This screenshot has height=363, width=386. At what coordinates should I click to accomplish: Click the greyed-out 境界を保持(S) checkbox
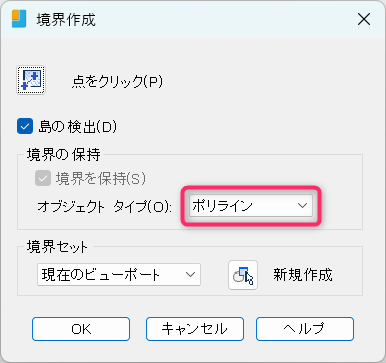pos(43,178)
